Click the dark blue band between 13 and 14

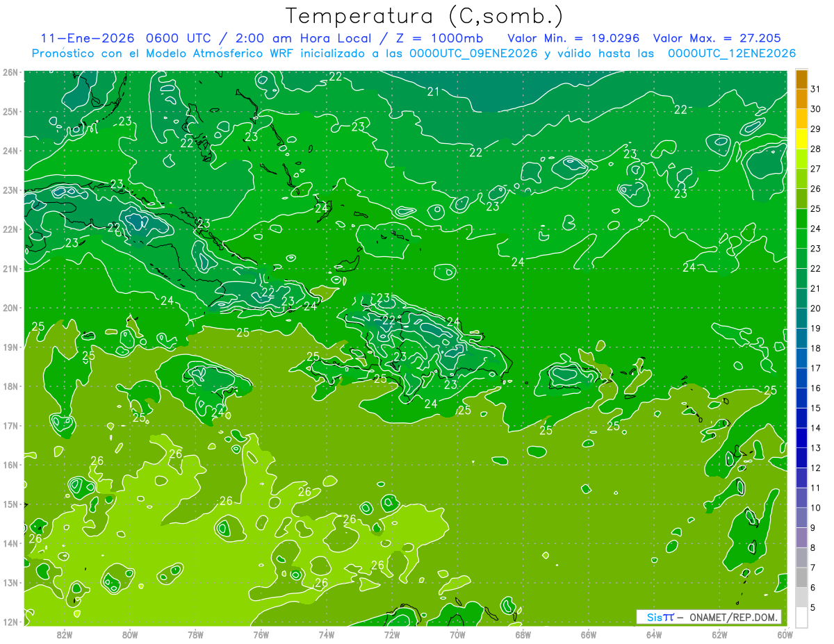tap(801, 438)
